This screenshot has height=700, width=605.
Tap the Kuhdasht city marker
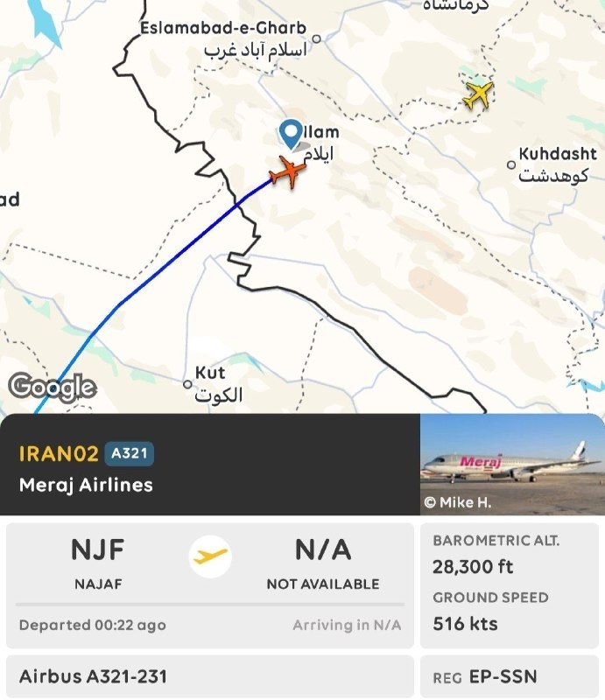click(x=511, y=164)
